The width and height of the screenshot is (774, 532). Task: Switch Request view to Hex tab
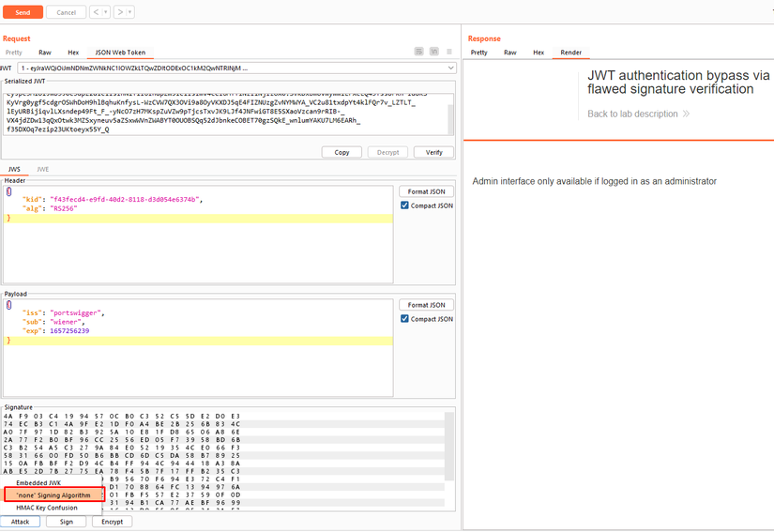click(x=73, y=53)
